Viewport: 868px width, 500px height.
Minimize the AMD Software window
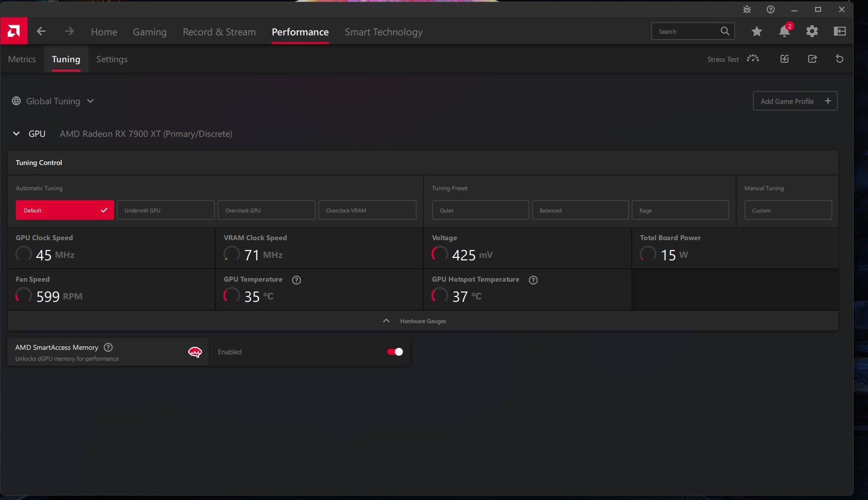tap(794, 9)
